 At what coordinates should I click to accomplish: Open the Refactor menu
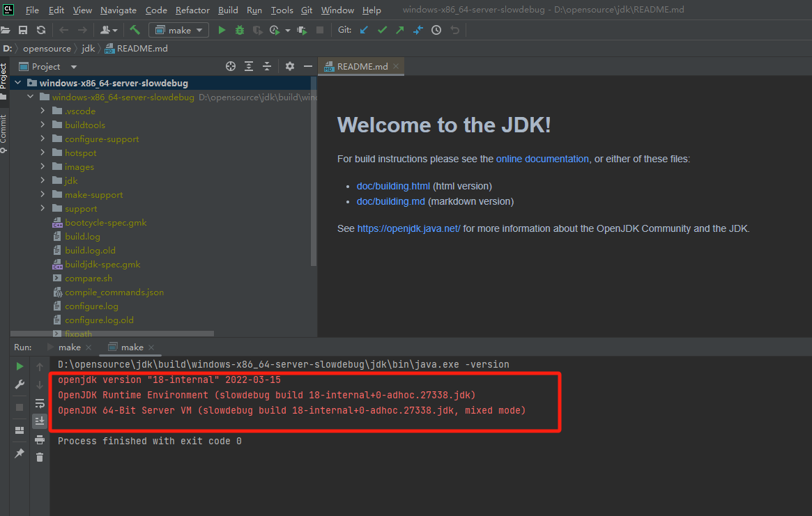tap(192, 10)
